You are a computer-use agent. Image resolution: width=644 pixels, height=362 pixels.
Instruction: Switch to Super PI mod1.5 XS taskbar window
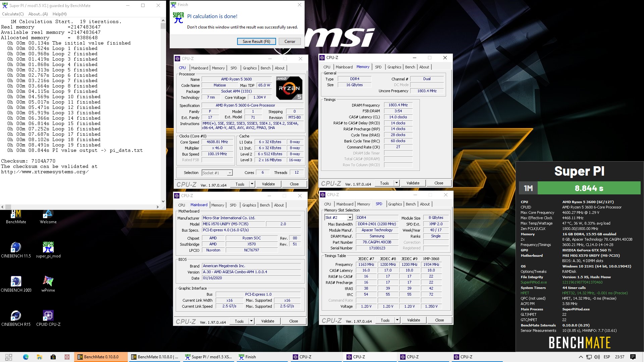pyautogui.click(x=208, y=357)
